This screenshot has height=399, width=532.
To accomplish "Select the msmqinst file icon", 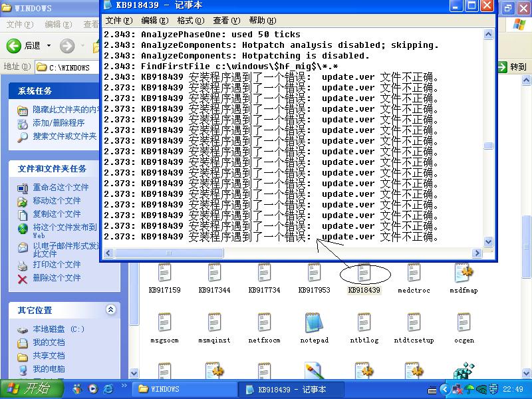I will coord(214,323).
